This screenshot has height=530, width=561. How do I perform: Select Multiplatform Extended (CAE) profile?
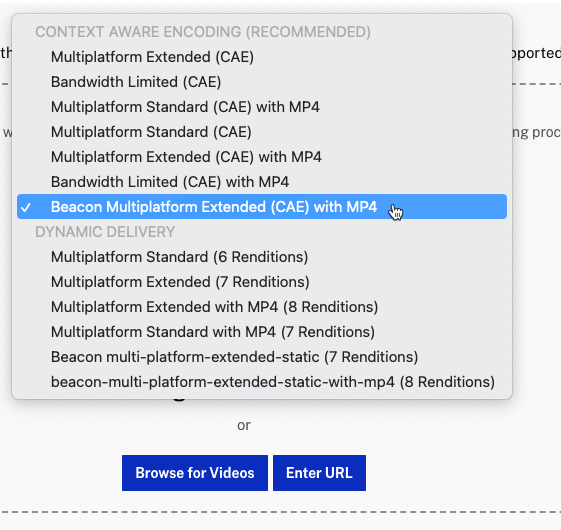pos(262,57)
